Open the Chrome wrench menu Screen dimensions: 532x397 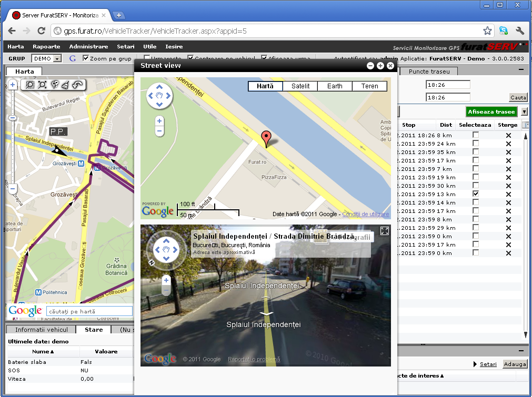pyautogui.click(x=520, y=31)
